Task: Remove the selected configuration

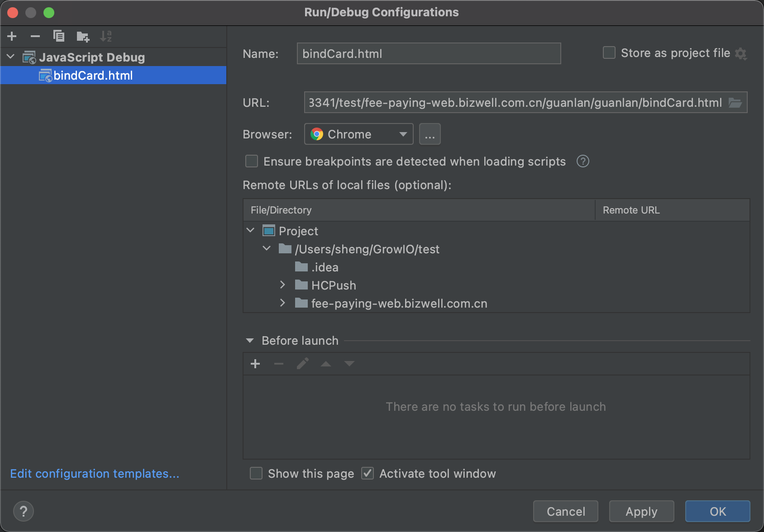Action: click(35, 36)
